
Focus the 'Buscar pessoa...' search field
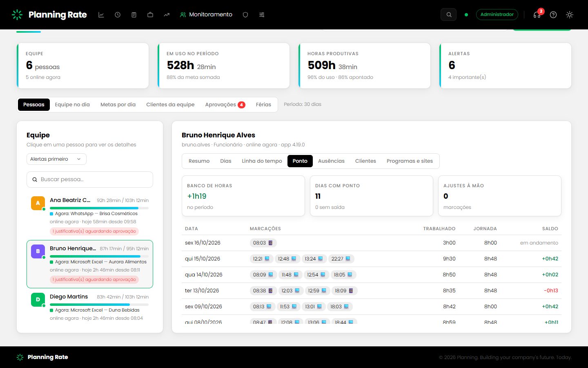(90, 180)
